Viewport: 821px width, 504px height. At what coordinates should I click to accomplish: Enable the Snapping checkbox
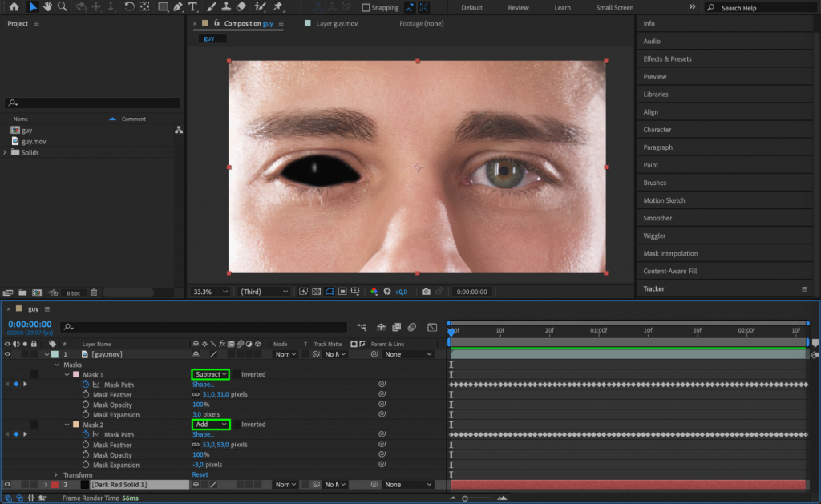[367, 7]
